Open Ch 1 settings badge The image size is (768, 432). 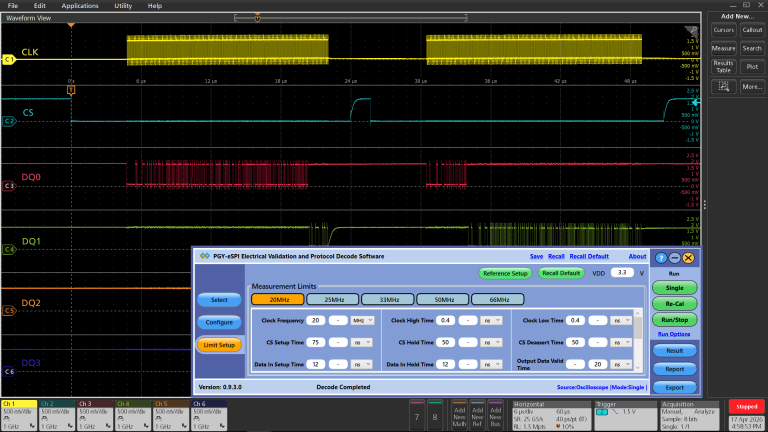point(19,415)
